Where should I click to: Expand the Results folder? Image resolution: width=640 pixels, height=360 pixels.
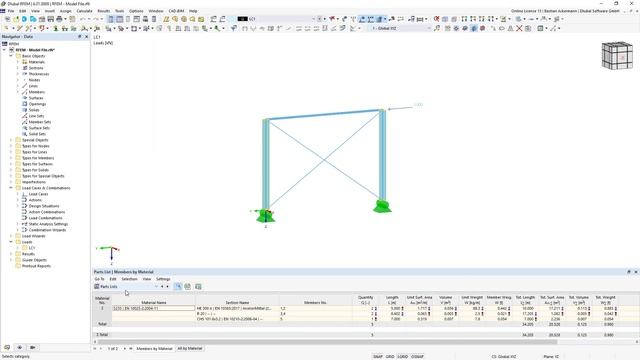point(11,254)
